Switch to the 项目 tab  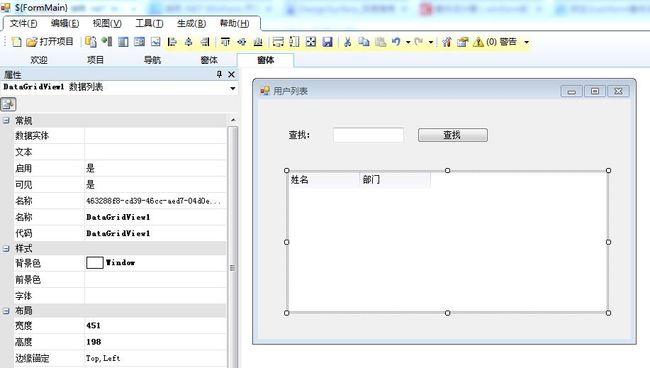[x=95, y=60]
